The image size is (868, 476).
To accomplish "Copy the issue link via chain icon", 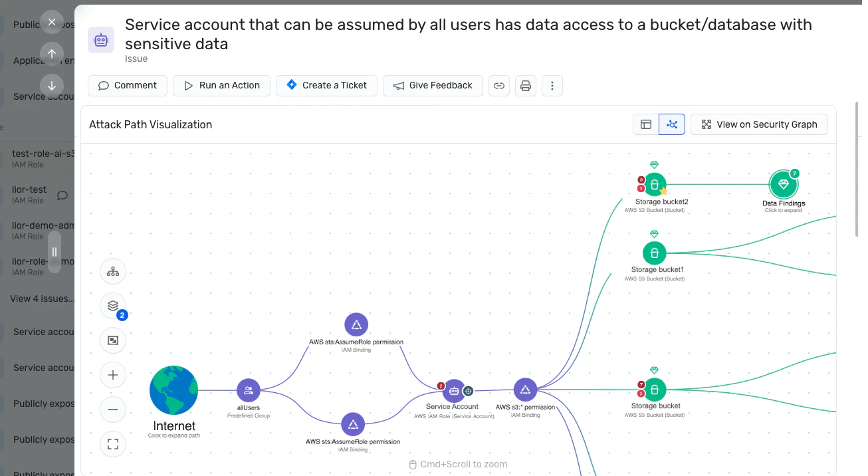I will [499, 85].
